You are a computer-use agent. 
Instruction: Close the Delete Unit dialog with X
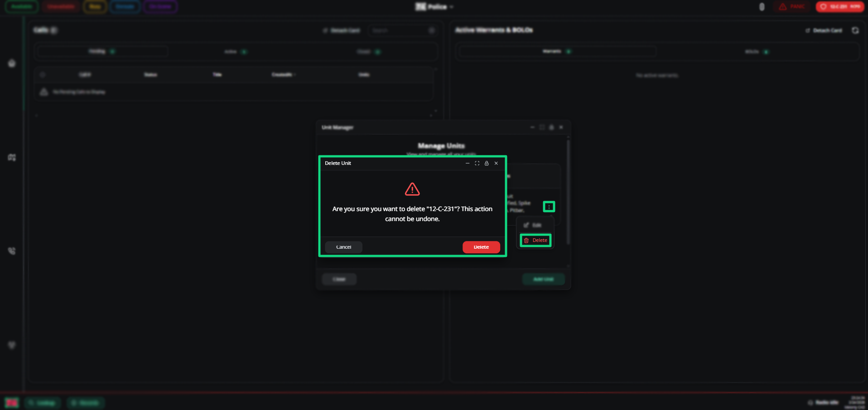[x=496, y=163]
